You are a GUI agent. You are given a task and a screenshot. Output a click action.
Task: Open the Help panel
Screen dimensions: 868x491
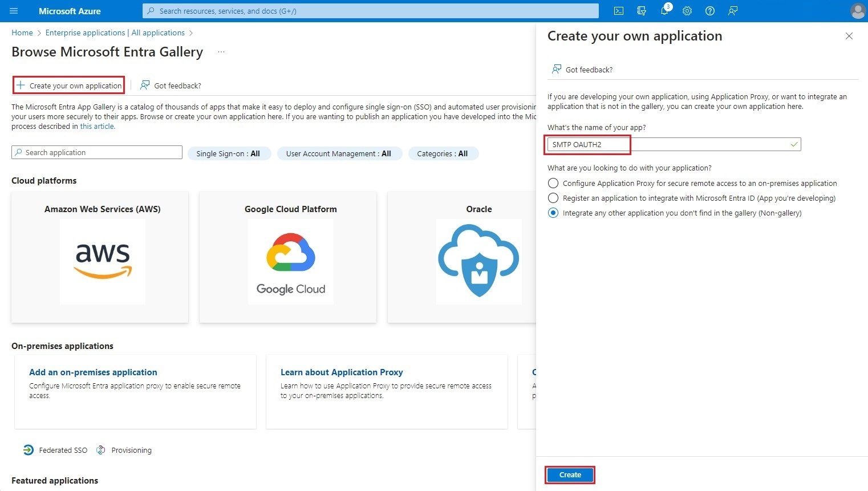(709, 11)
